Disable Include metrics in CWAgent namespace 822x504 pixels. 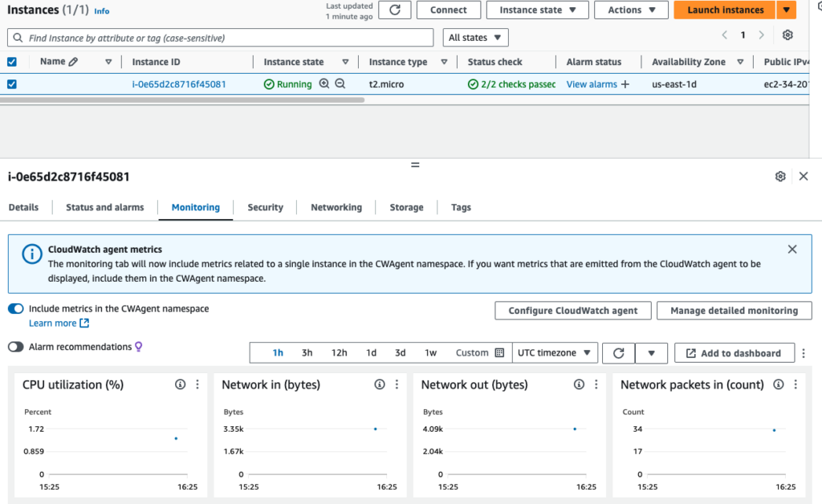16,309
